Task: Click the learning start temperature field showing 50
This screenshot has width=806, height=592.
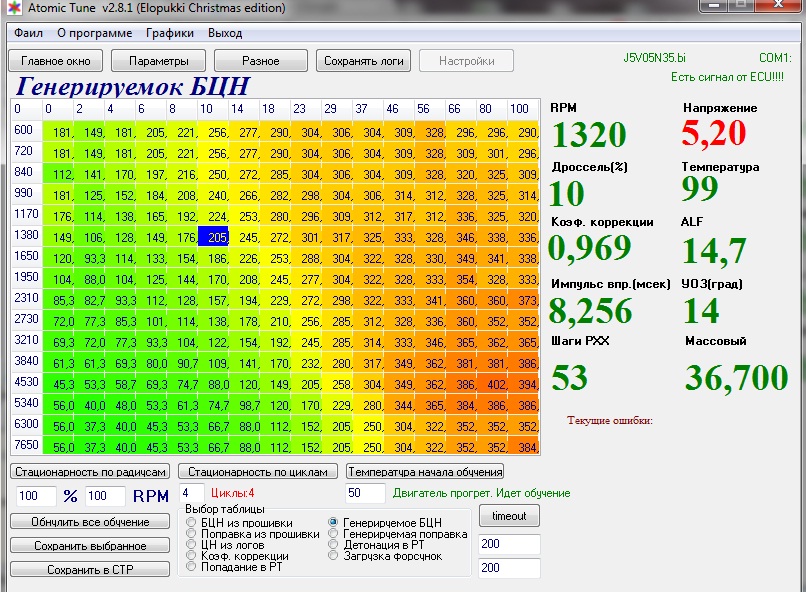Action: (364, 493)
